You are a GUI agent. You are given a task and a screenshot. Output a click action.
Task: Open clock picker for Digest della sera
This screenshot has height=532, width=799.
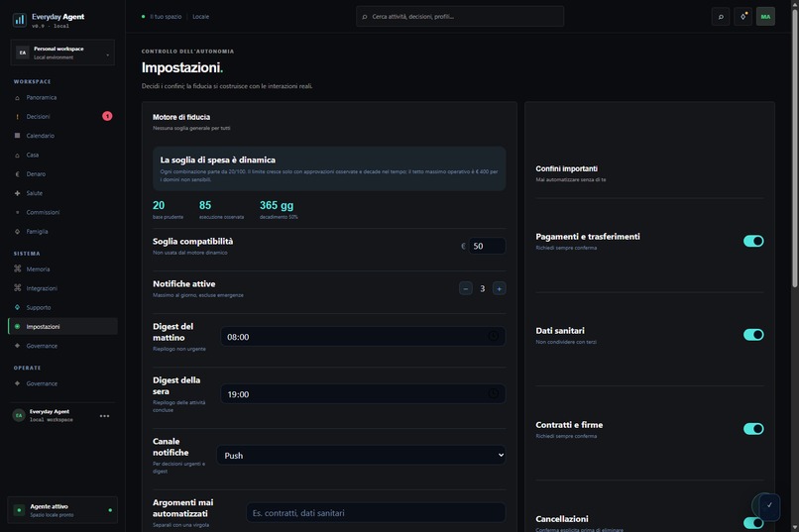tap(494, 393)
